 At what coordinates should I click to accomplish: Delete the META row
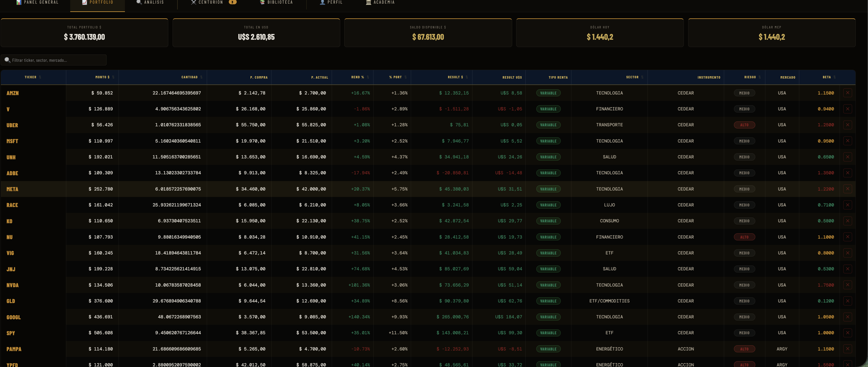[848, 189]
